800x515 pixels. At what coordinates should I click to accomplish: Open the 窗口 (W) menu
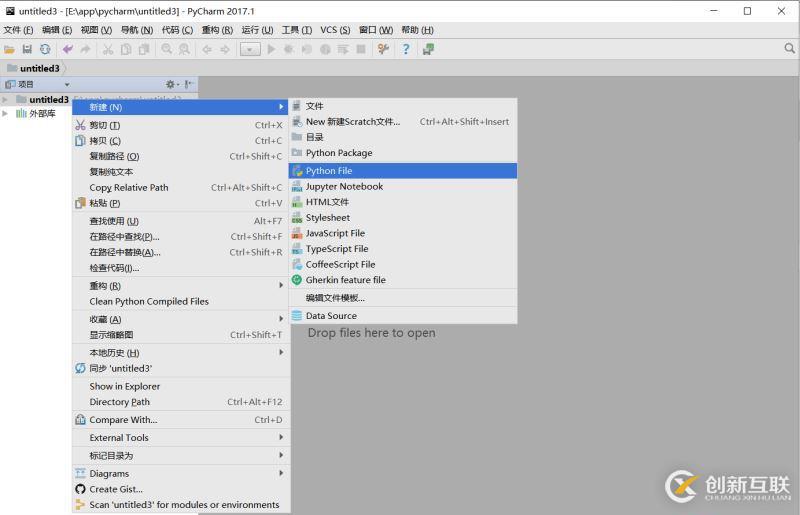376,30
